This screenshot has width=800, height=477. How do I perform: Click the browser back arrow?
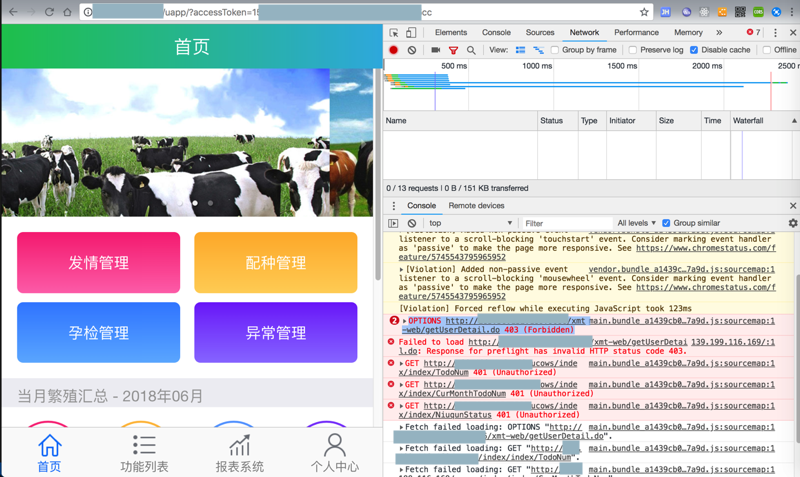[x=13, y=12]
